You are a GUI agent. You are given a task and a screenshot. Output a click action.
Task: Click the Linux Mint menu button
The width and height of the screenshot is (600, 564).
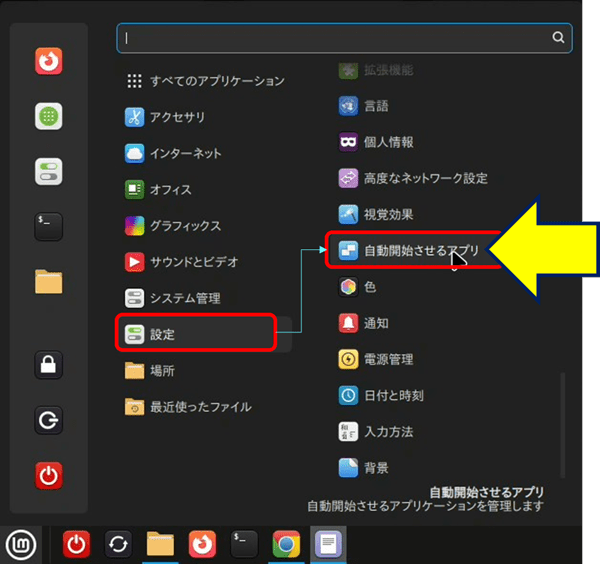click(x=21, y=544)
